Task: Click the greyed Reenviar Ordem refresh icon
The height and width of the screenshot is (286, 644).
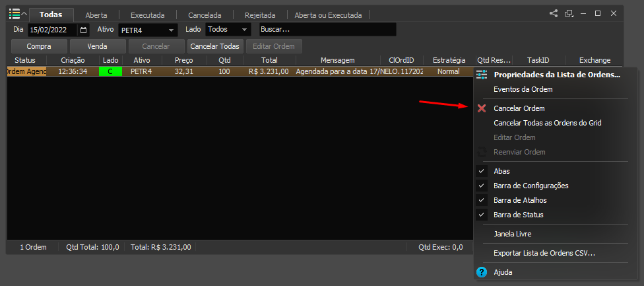Action: (x=482, y=152)
